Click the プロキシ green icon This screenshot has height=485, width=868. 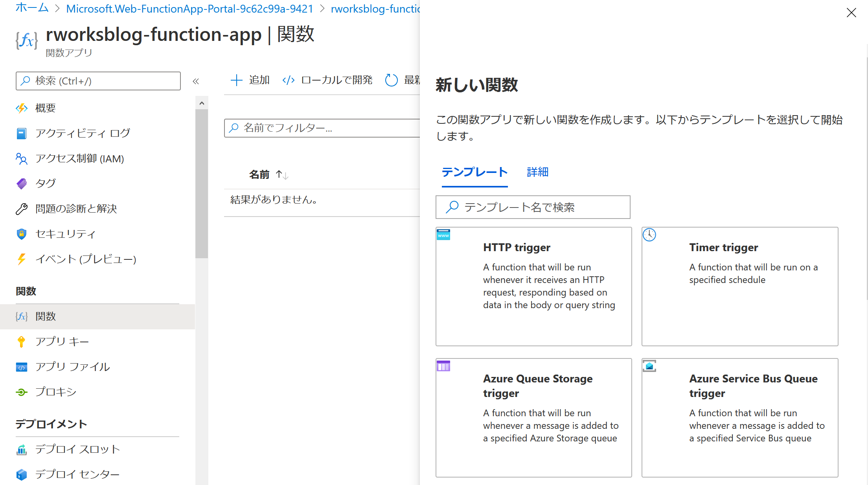click(22, 392)
